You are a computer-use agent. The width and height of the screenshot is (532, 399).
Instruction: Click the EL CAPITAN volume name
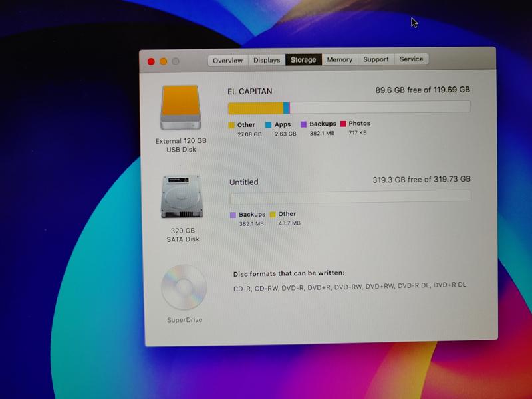(250, 92)
